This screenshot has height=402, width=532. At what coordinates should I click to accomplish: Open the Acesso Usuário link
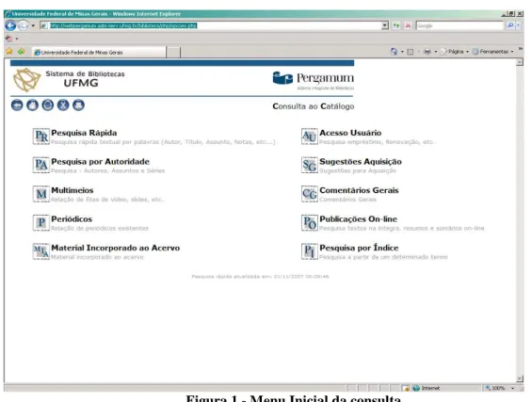pos(350,133)
